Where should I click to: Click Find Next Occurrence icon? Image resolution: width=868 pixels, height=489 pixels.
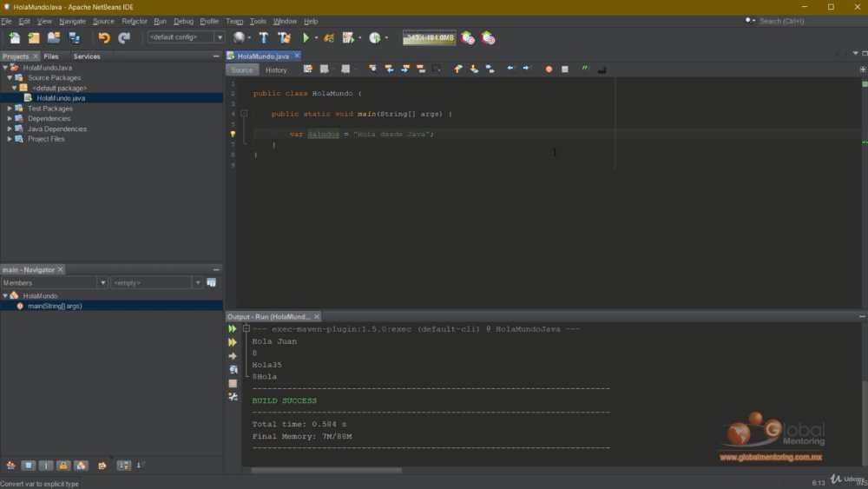(x=405, y=69)
